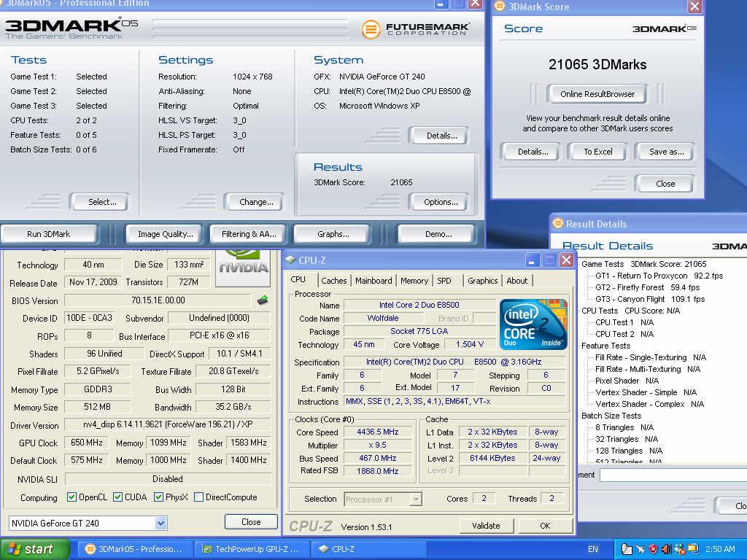Image resolution: width=747 pixels, height=560 pixels.
Task: Click the 3DMark05 logo in main window
Action: (71, 28)
